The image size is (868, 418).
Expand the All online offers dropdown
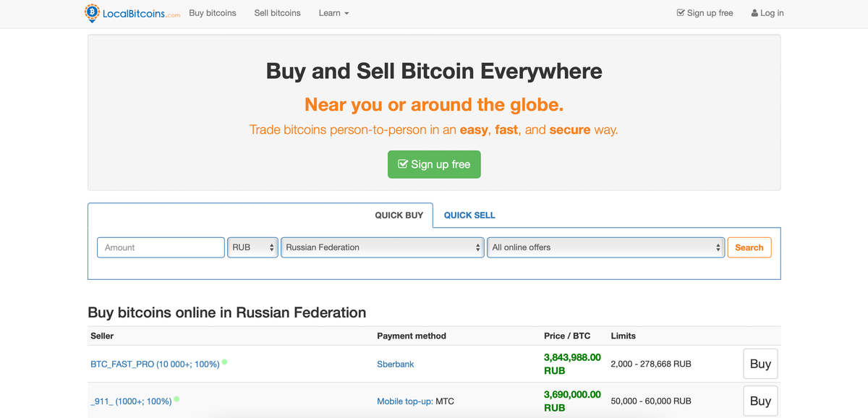[605, 247]
